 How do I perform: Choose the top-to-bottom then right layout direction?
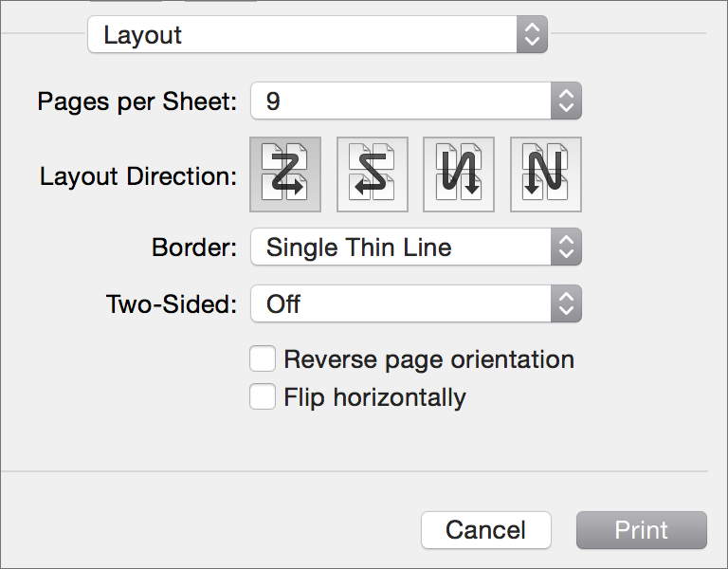pos(459,174)
